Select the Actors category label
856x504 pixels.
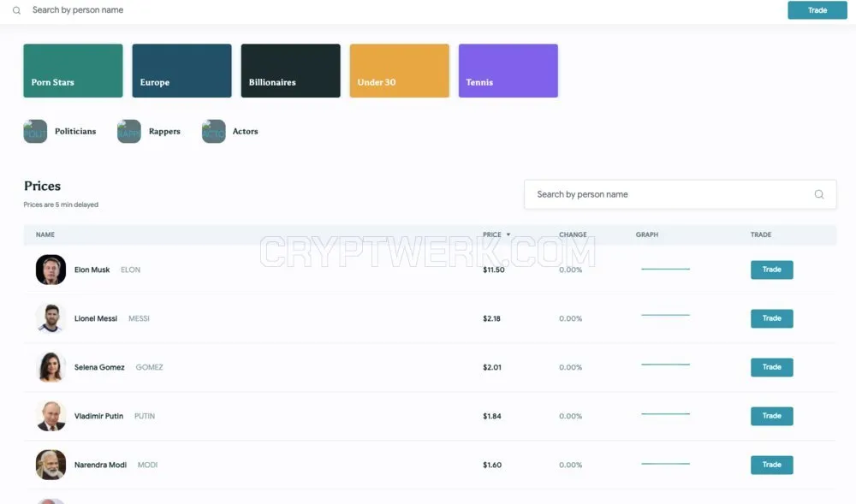[x=245, y=132]
